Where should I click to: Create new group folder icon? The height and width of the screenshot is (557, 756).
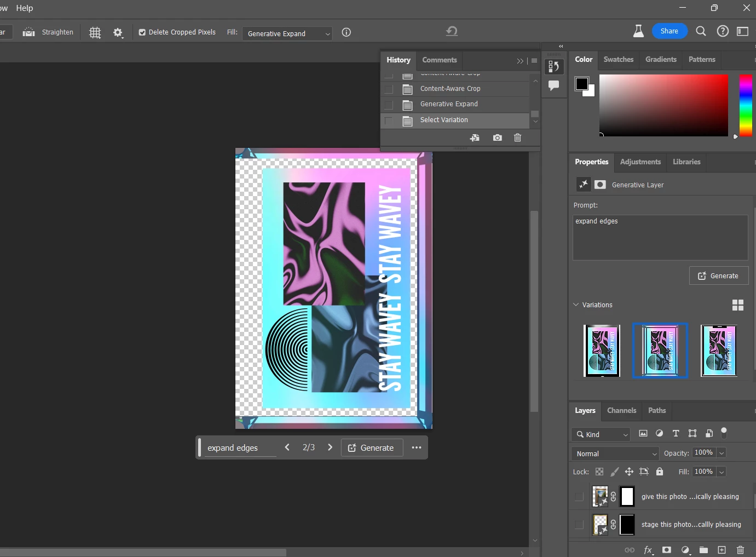(703, 550)
